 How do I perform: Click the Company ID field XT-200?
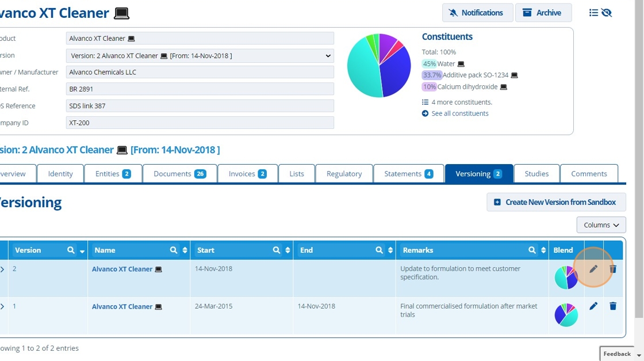[x=200, y=123]
